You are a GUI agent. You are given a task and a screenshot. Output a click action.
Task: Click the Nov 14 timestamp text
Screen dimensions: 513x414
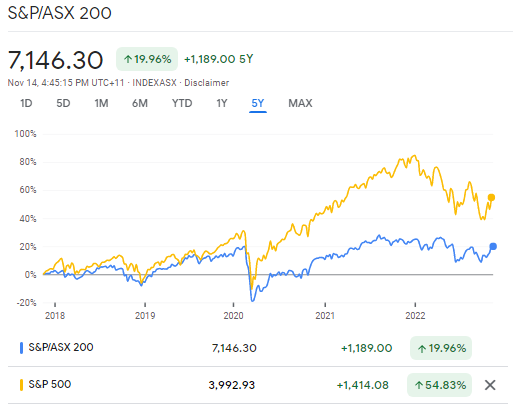tap(66, 83)
